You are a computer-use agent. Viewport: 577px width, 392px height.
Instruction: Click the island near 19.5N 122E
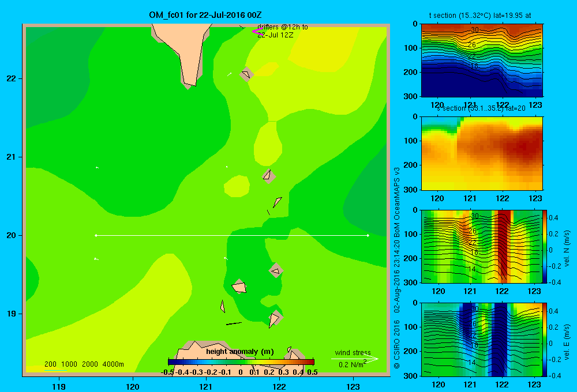[276, 270]
